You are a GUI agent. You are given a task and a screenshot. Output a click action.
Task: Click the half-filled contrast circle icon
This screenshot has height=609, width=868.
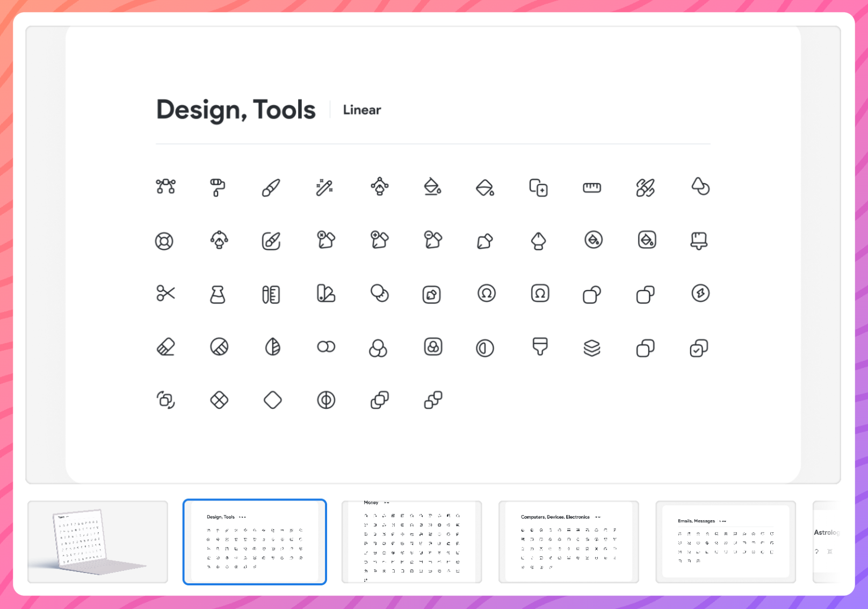tap(485, 348)
